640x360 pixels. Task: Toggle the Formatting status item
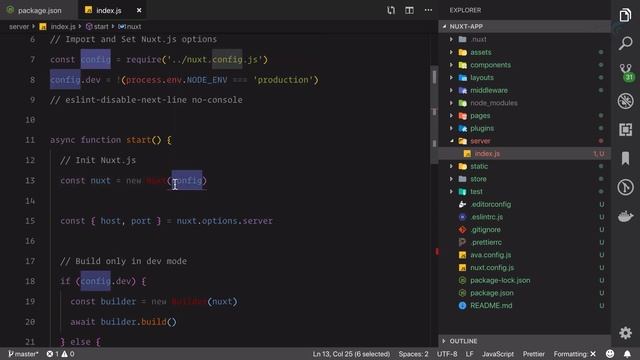point(575,354)
